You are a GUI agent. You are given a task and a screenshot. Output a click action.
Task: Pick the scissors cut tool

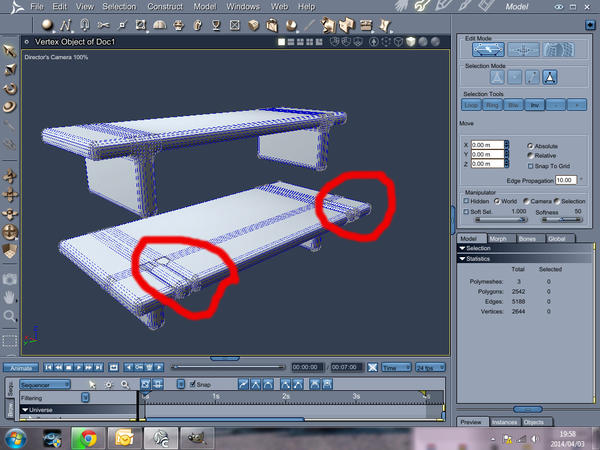coord(103,25)
